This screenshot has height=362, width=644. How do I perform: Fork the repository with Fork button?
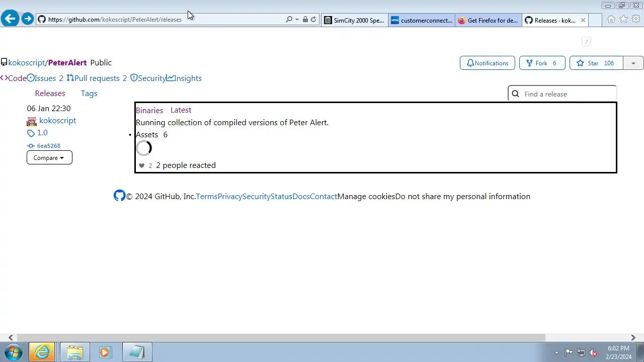coord(542,63)
